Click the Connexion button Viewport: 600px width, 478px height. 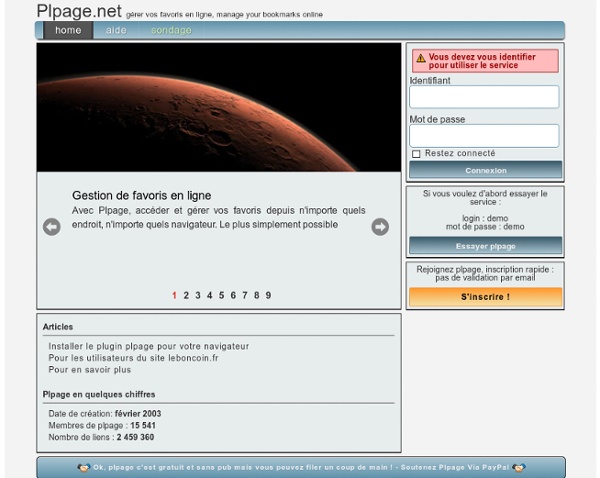point(486,170)
